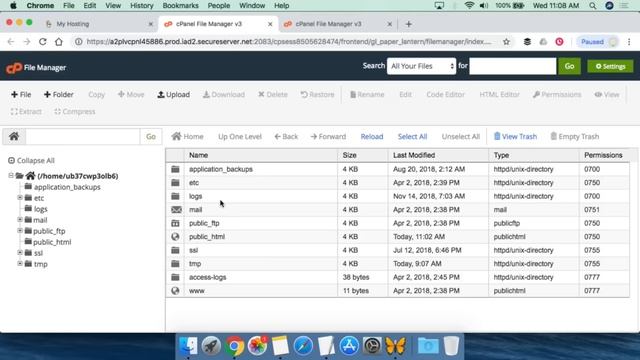This screenshot has height=360, width=640.
Task: Open the People menu
Action: click(218, 6)
